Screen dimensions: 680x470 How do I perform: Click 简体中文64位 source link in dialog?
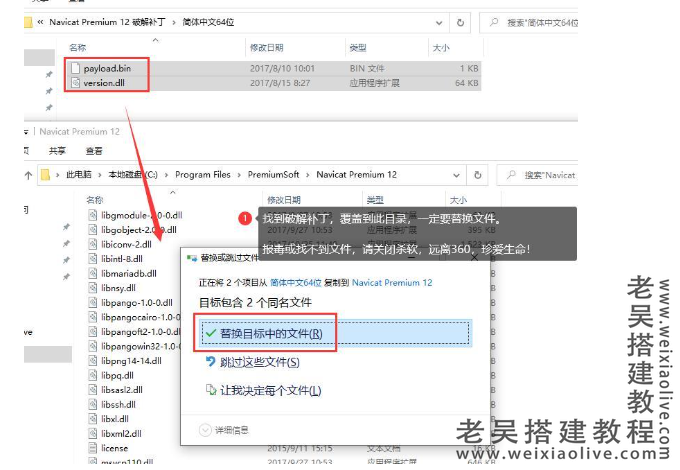click(296, 283)
